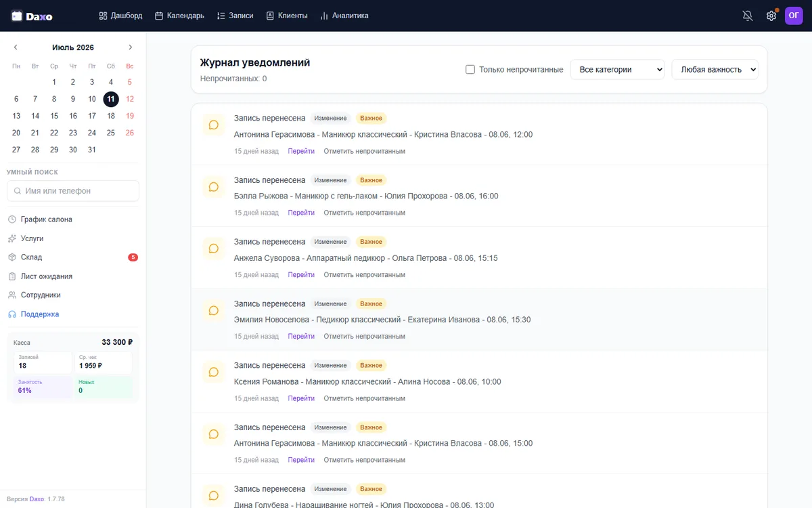Click the Записей 18 stat card
This screenshot has width=812, height=508.
click(x=43, y=362)
